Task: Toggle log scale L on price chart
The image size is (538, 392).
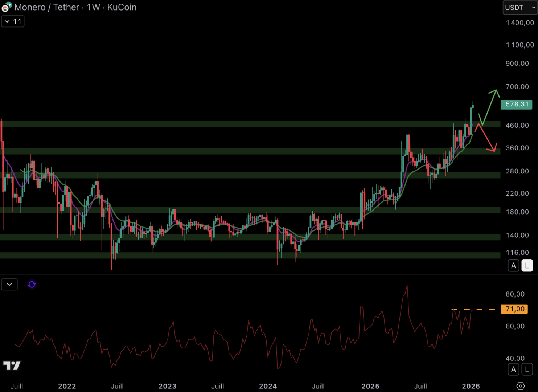Action: pos(527,266)
